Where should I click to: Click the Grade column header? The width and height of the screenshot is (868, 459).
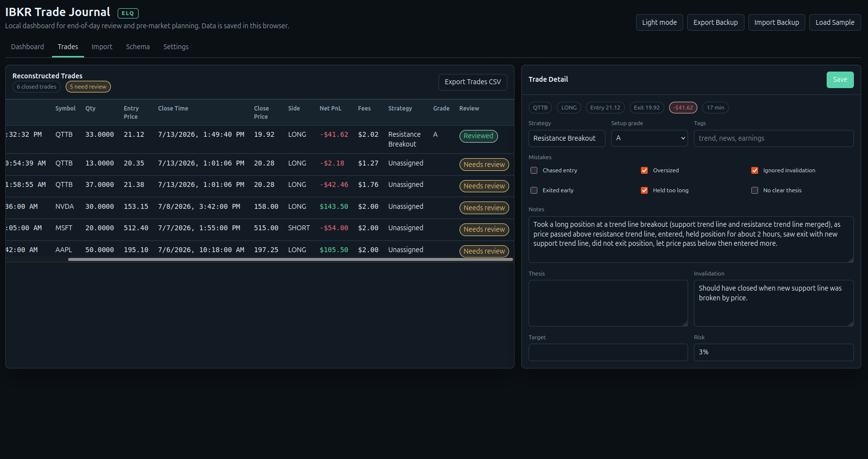(x=441, y=109)
